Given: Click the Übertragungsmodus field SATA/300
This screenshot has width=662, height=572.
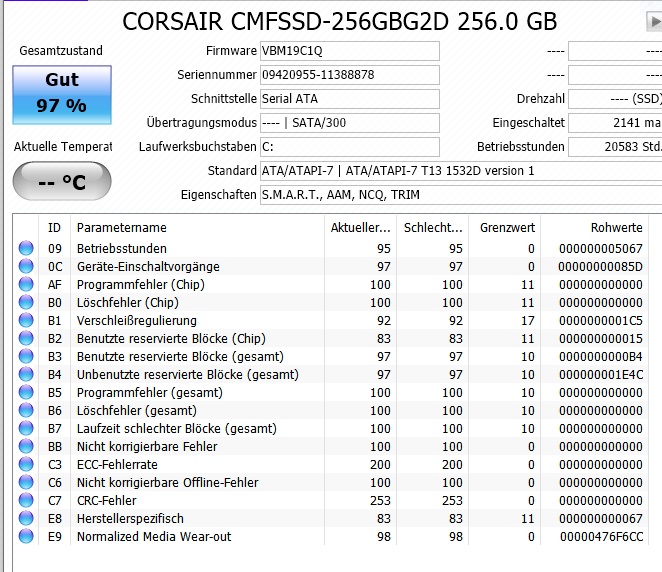Looking at the screenshot, I should 350,123.
